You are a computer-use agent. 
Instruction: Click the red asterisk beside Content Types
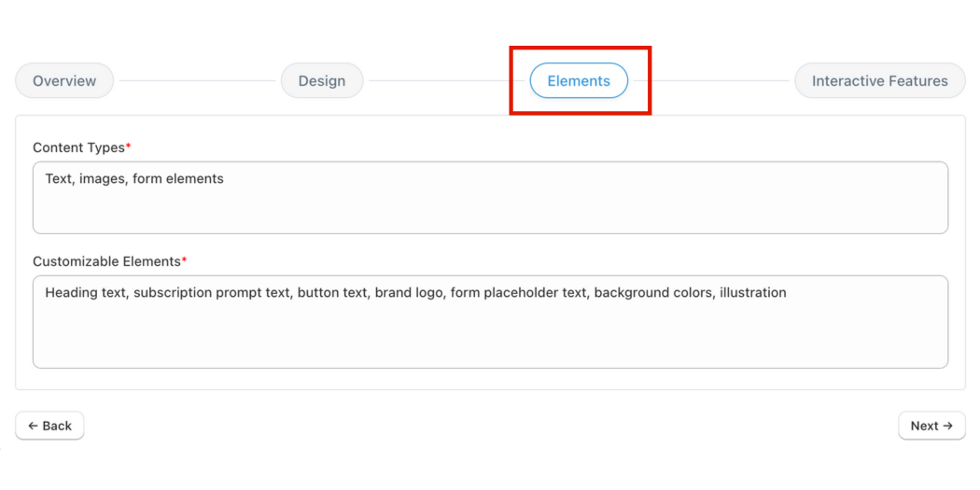tap(129, 147)
